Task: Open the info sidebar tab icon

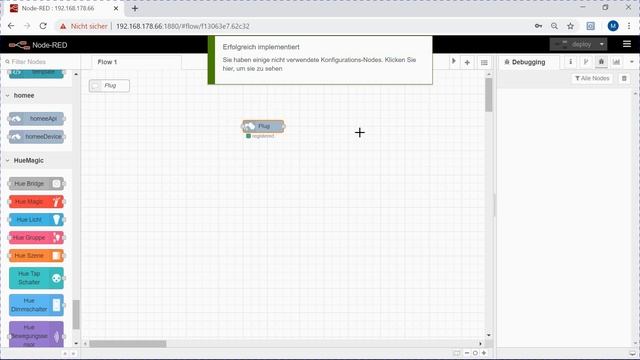Action: tap(571, 62)
